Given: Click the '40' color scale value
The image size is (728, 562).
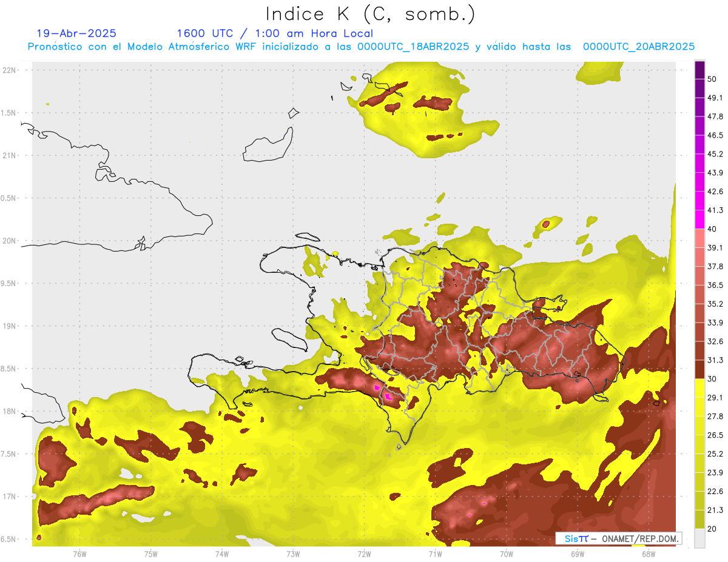Looking at the screenshot, I should click(713, 229).
